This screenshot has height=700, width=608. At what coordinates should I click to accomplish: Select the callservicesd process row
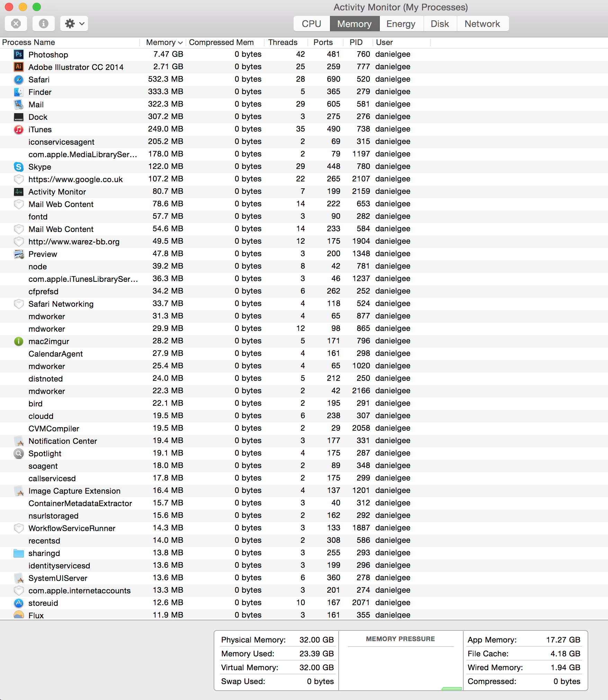304,478
